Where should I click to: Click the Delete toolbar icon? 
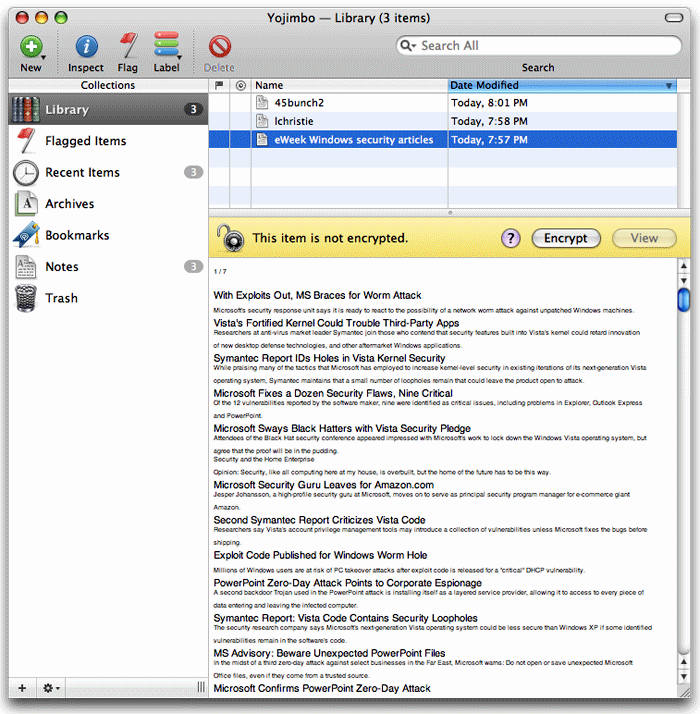click(220, 46)
